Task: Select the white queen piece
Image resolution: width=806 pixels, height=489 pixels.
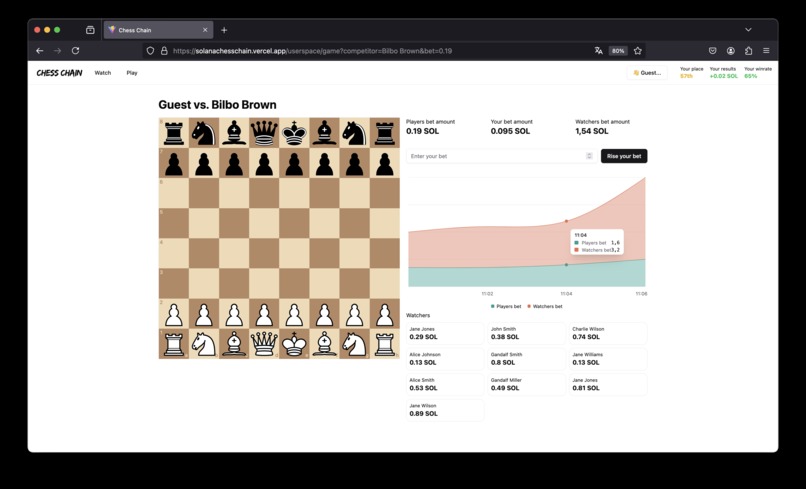Action: pyautogui.click(x=264, y=344)
